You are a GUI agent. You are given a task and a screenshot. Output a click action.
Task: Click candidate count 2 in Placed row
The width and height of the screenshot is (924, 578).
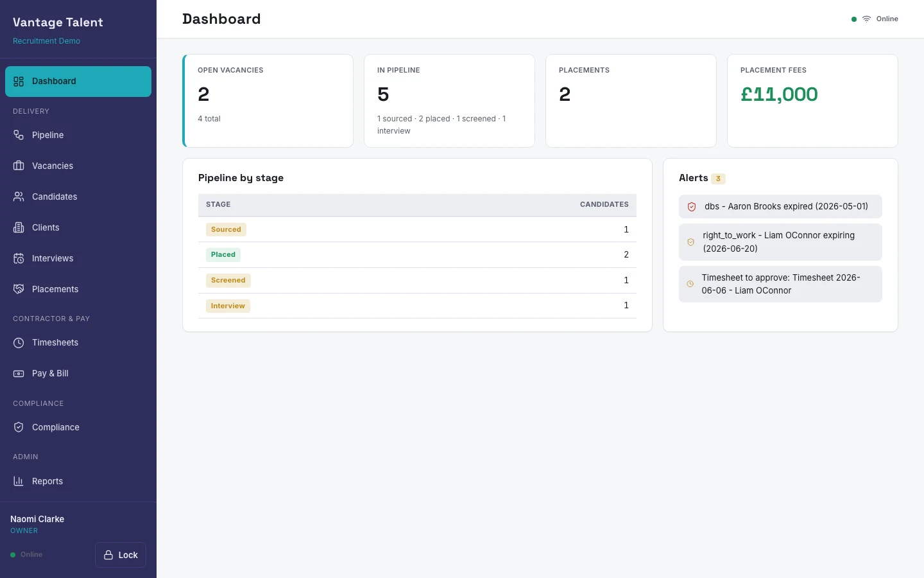[x=626, y=255]
